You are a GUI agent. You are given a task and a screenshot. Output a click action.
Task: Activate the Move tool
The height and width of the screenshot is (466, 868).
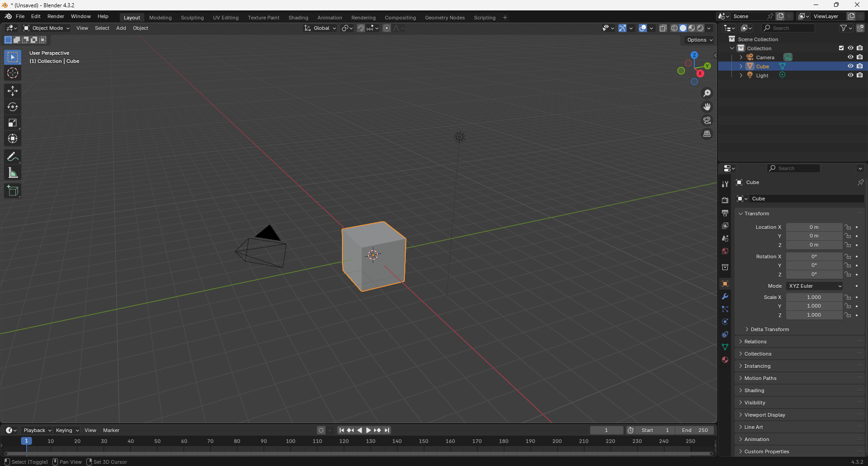pos(13,91)
